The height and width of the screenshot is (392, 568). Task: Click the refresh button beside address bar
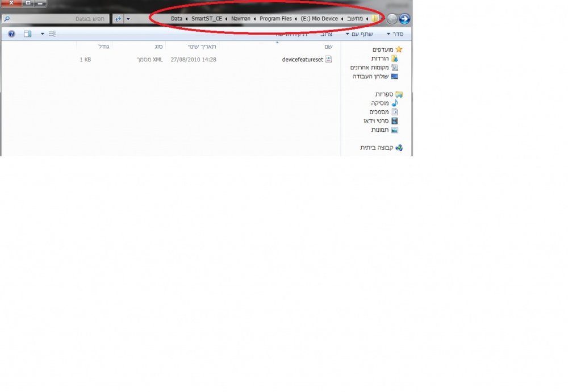tap(118, 19)
